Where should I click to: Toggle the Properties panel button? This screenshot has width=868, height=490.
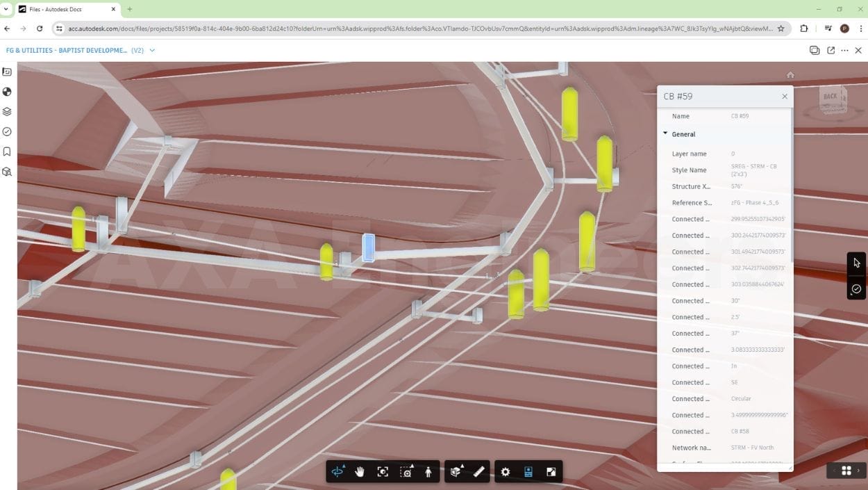[x=528, y=472]
